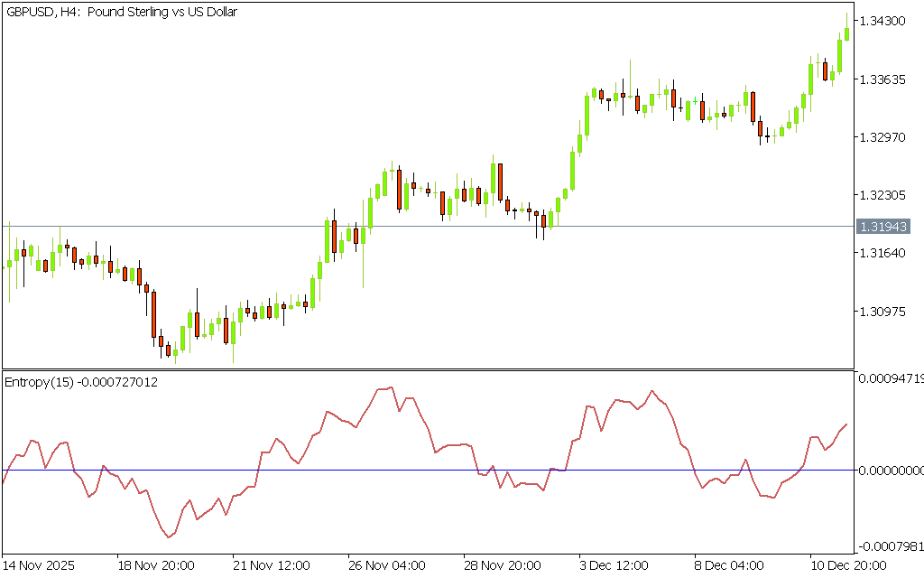The image size is (924, 578).
Task: Click the 14 Nov 2025 date label
Action: tap(40, 565)
